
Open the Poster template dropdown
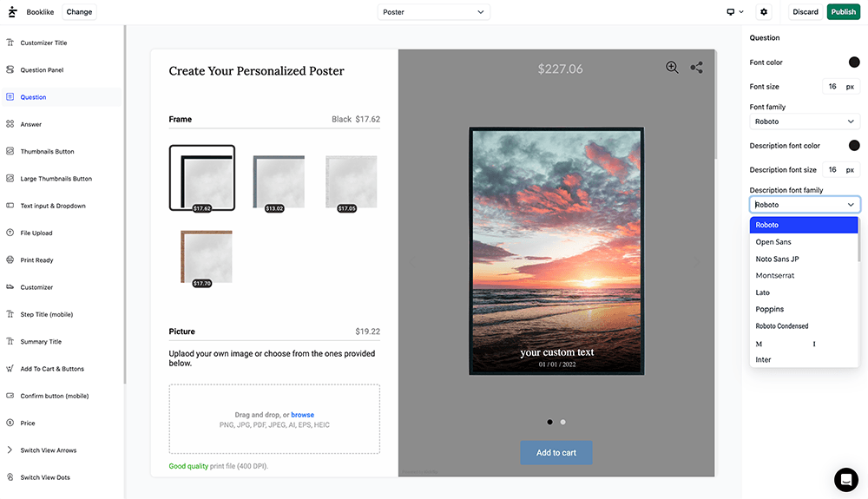pos(434,12)
